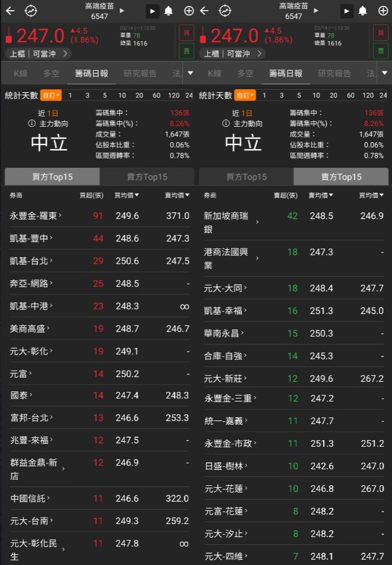Tap the green 賣 button on the sellers screen

tap(381, 51)
